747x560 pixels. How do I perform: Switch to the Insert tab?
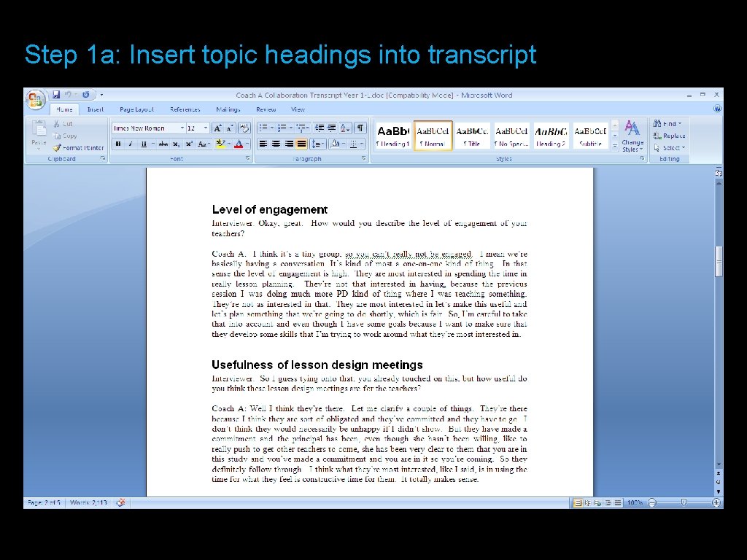tap(96, 109)
